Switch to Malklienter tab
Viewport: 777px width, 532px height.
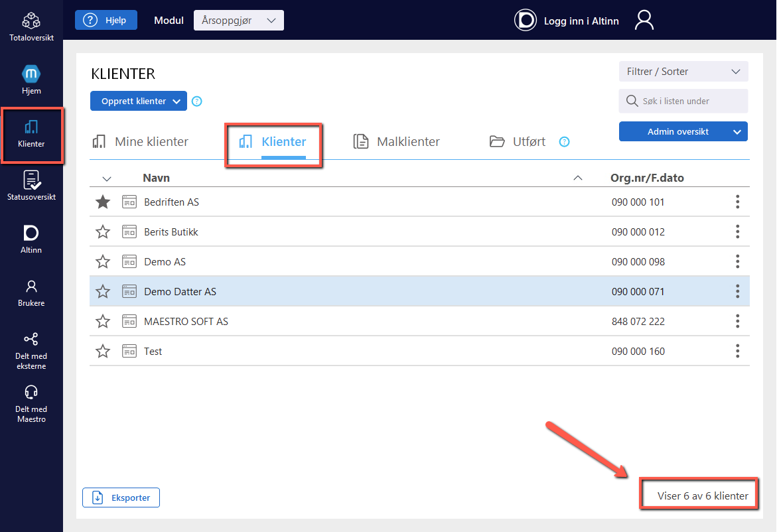click(x=396, y=142)
